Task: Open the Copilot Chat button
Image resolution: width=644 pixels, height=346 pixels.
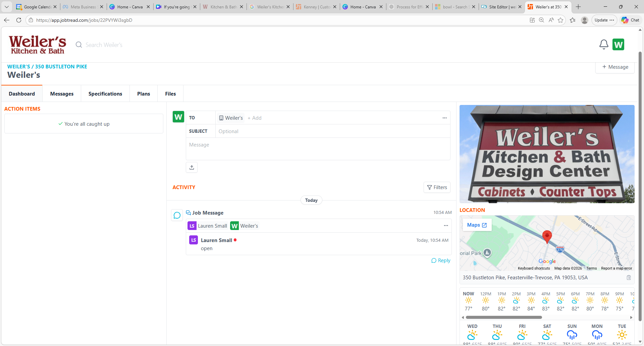Action: click(630, 20)
